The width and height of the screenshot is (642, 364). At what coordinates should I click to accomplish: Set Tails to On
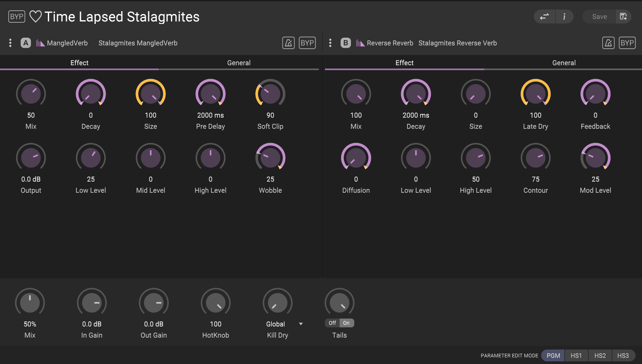tap(346, 323)
